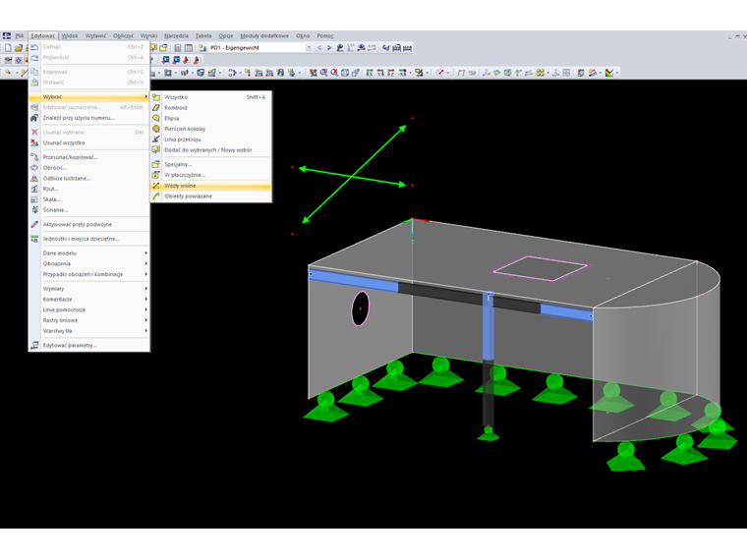Click the zoom window magnifier icon
This screenshot has height=560, width=747.
[x=324, y=73]
